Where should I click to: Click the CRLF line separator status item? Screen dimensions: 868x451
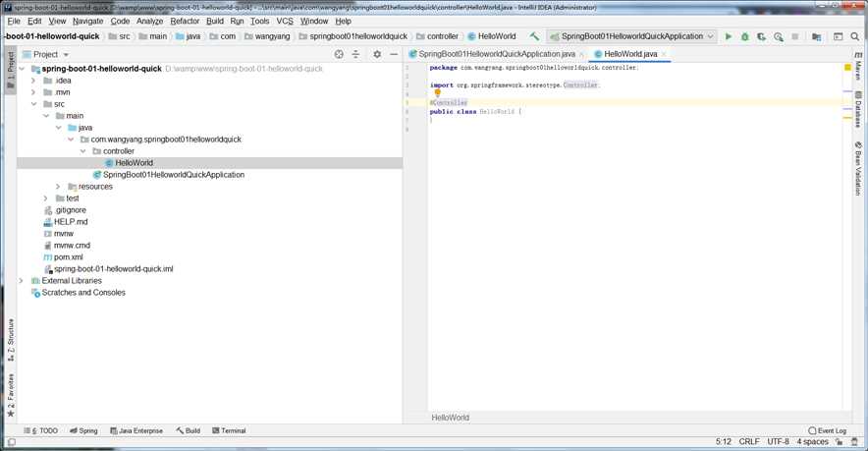(749, 441)
